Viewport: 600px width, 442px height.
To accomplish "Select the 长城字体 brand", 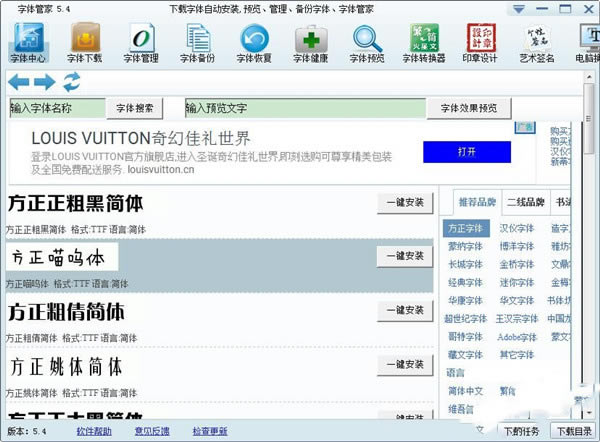I will [465, 264].
